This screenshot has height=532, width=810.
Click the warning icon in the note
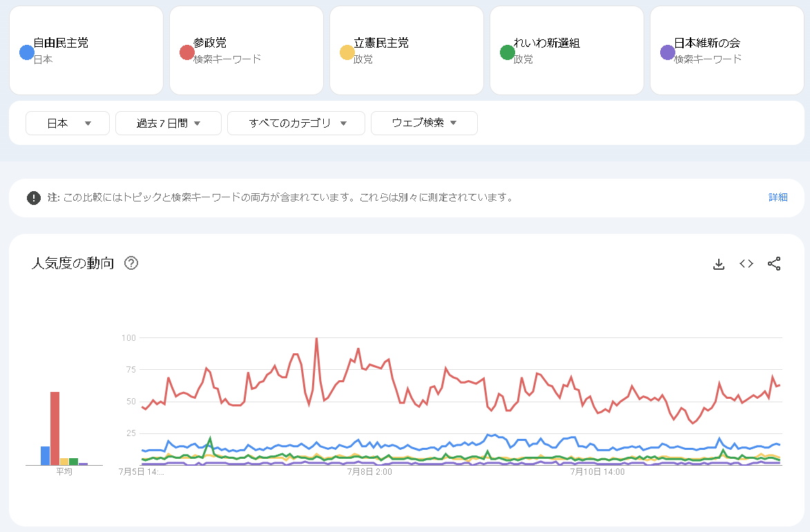34,197
